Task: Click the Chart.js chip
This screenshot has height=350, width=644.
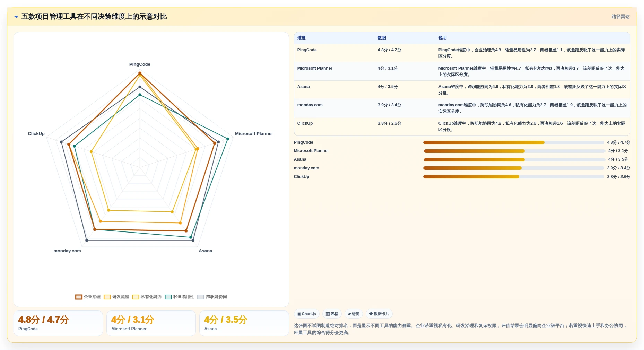Action: tap(307, 314)
